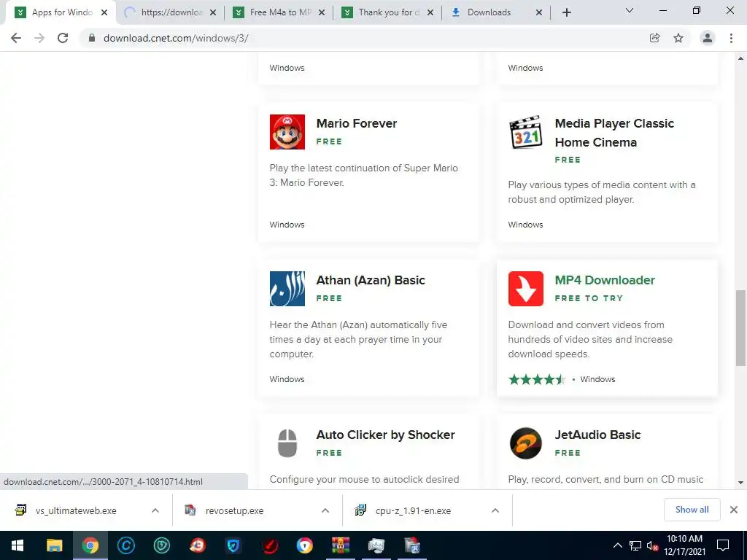Click the Media Player Classic 321 icon
The image size is (747, 560).
[x=525, y=132]
